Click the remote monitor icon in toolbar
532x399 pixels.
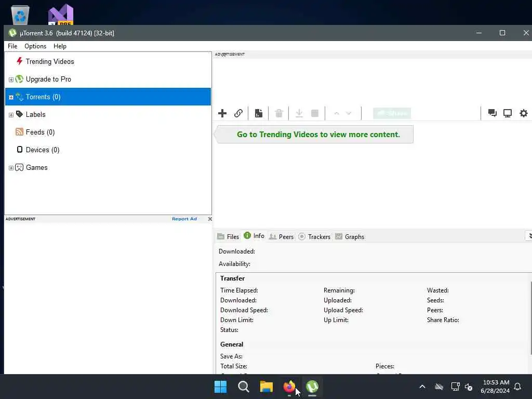pyautogui.click(x=508, y=113)
